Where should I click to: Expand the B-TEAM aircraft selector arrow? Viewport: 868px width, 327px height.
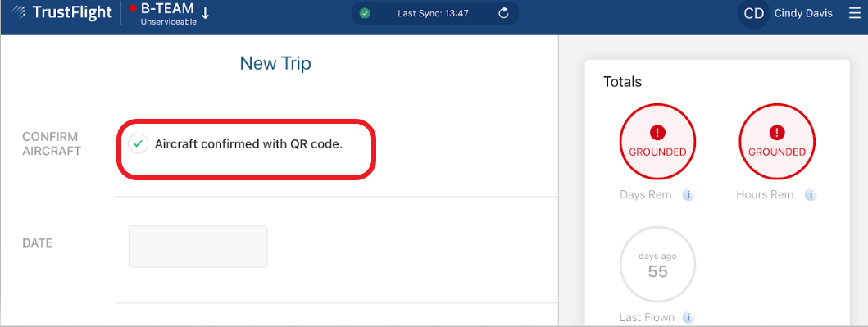pos(206,14)
